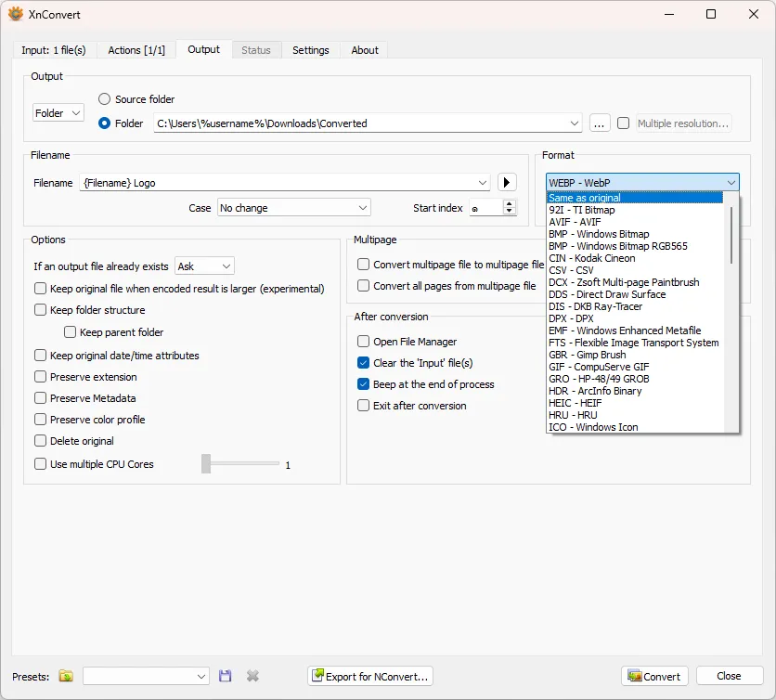Open the Filename pattern dropdown
The height and width of the screenshot is (700, 776).
pos(483,183)
